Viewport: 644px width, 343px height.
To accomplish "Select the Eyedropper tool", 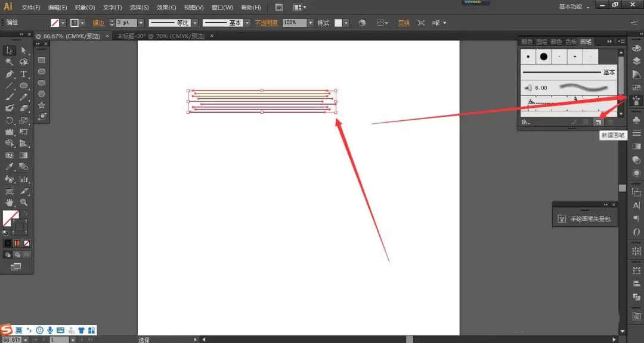I will pyautogui.click(x=9, y=167).
